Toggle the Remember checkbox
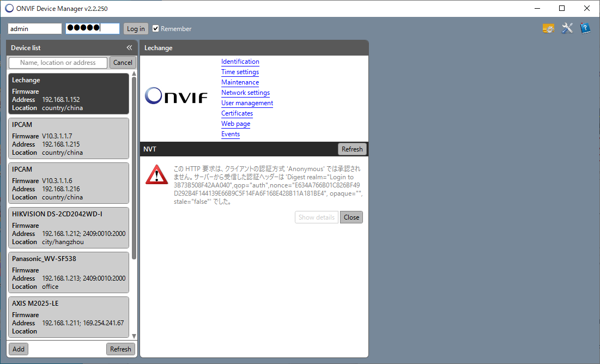The image size is (600, 364). pos(156,28)
